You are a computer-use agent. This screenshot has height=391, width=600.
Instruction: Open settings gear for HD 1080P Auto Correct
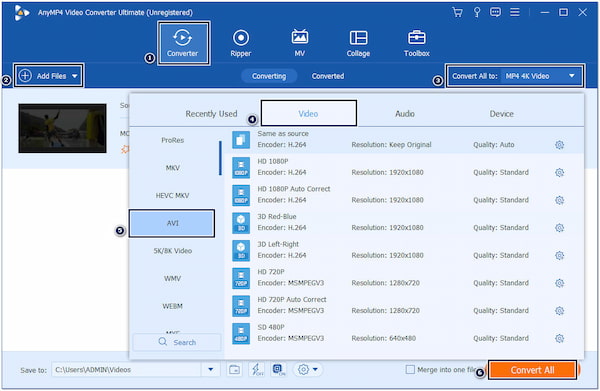[559, 200]
